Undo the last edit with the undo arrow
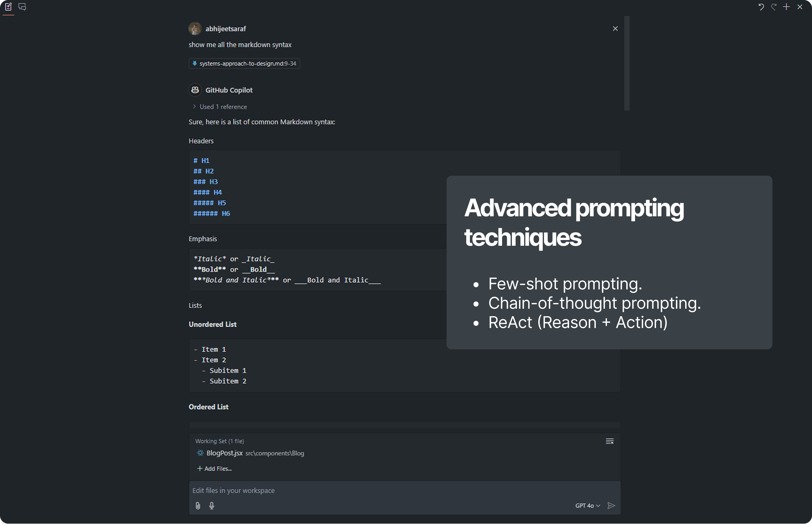The width and height of the screenshot is (812, 524). 761,7
